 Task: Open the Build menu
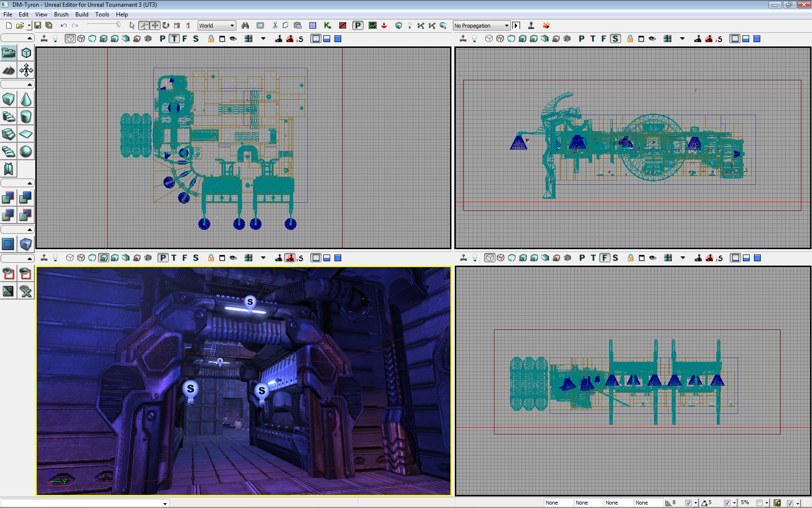[82, 15]
